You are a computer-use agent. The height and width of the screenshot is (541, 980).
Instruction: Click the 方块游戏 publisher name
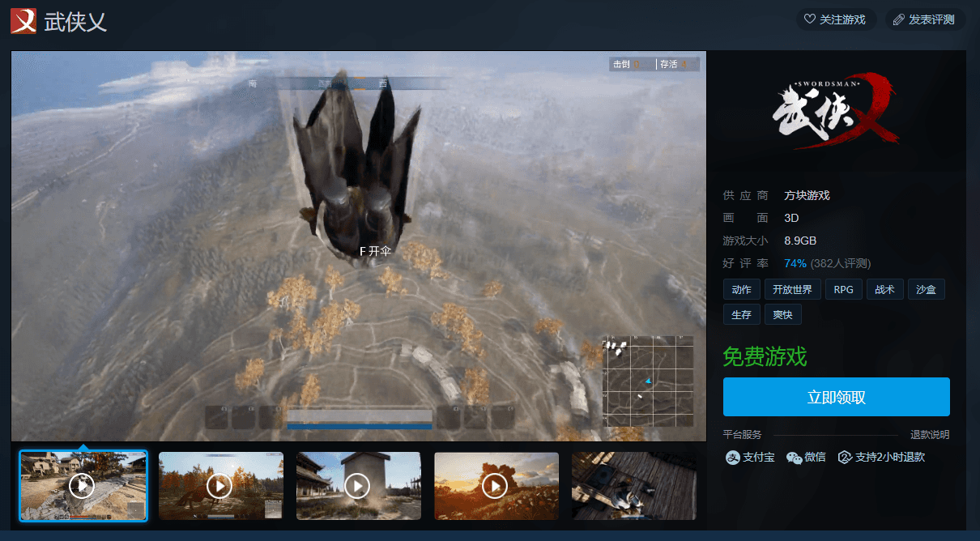807,195
